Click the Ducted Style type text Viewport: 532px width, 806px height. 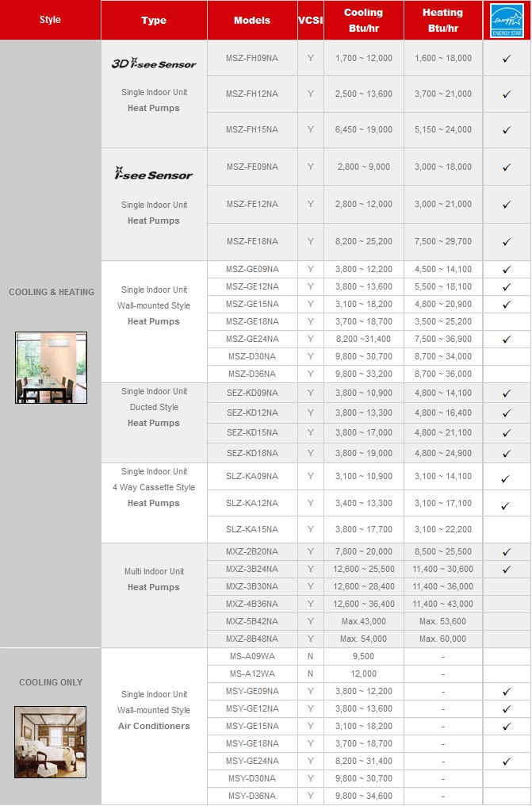(154, 408)
